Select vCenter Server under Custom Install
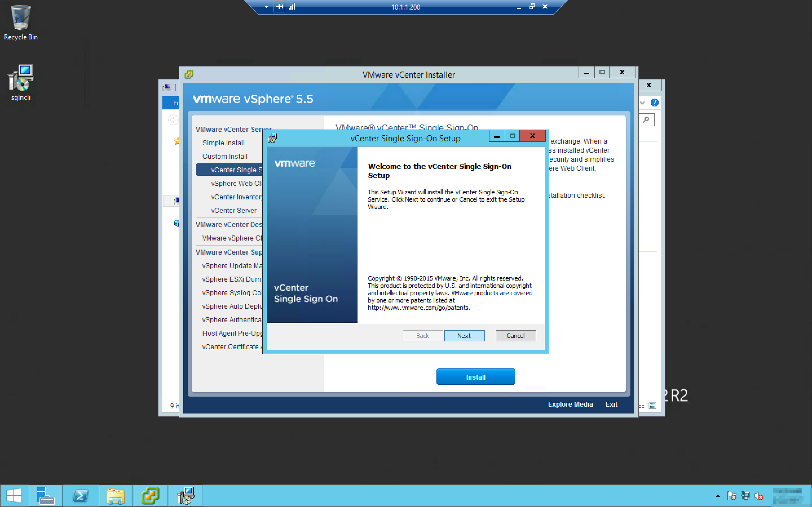 point(233,211)
